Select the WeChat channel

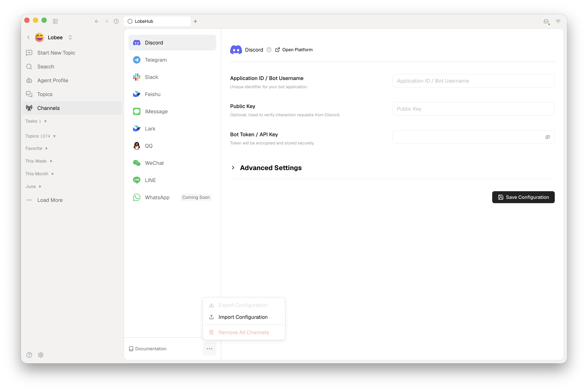point(172,163)
